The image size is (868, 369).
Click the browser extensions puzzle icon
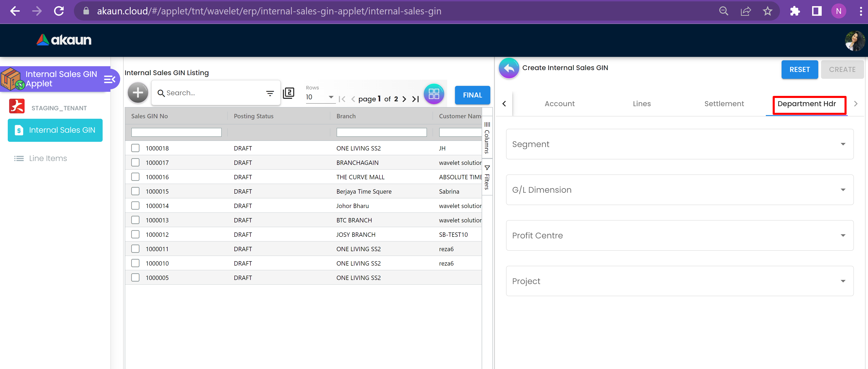pyautogui.click(x=795, y=11)
